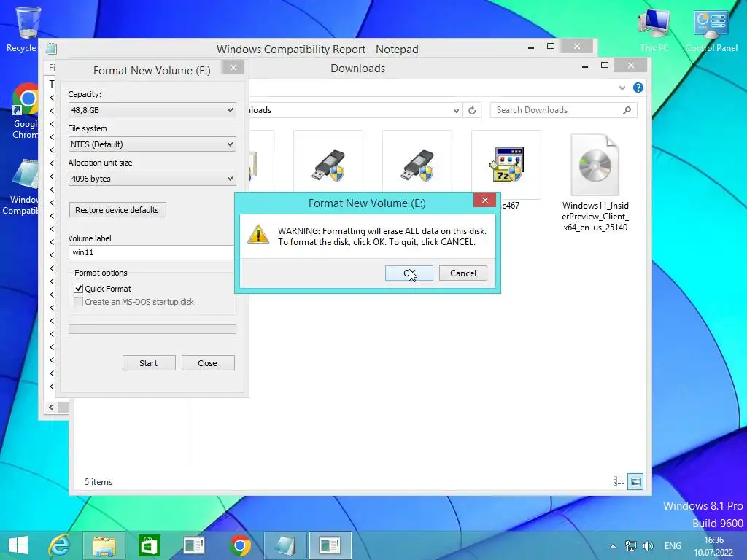
Task: Click the Volume label field
Action: (152, 252)
